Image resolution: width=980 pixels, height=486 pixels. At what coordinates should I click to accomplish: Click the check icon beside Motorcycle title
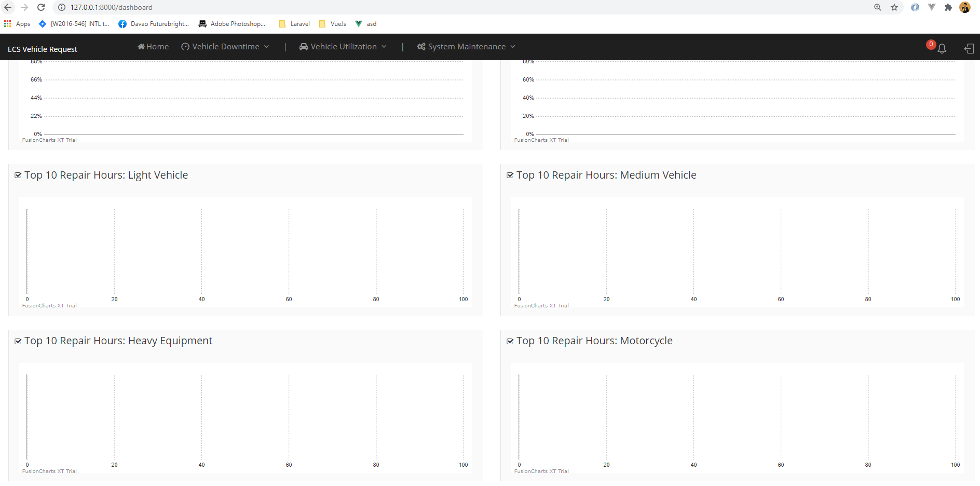tap(510, 341)
